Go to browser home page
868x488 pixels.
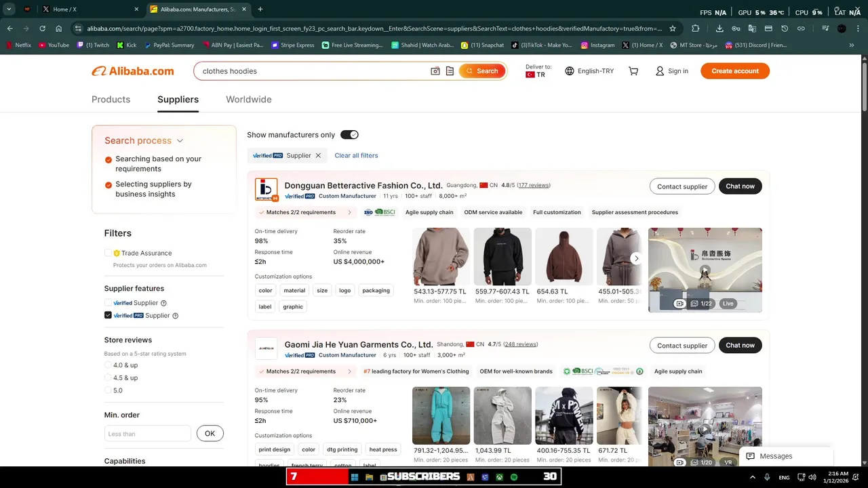tap(59, 28)
